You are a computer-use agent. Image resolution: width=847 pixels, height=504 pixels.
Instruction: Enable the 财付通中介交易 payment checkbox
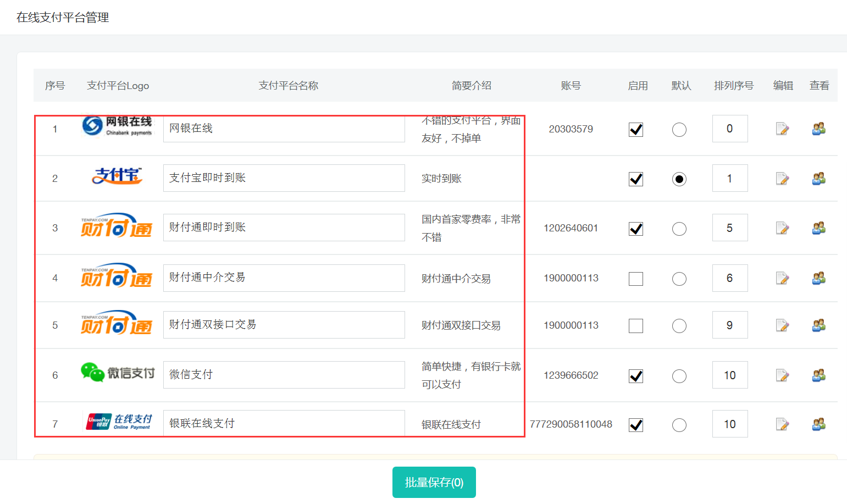tap(636, 279)
